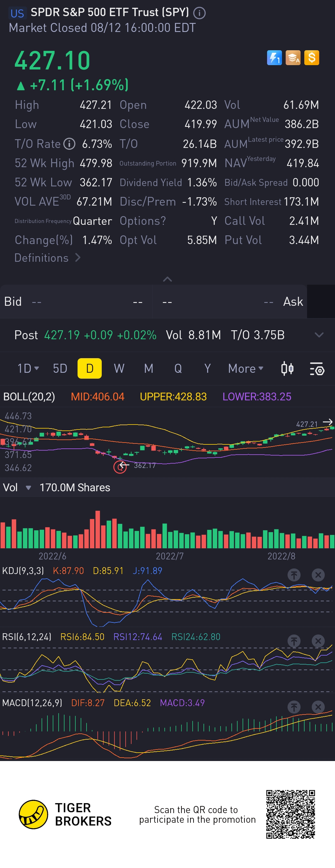Tap the info icon beside SPY title

tap(199, 13)
